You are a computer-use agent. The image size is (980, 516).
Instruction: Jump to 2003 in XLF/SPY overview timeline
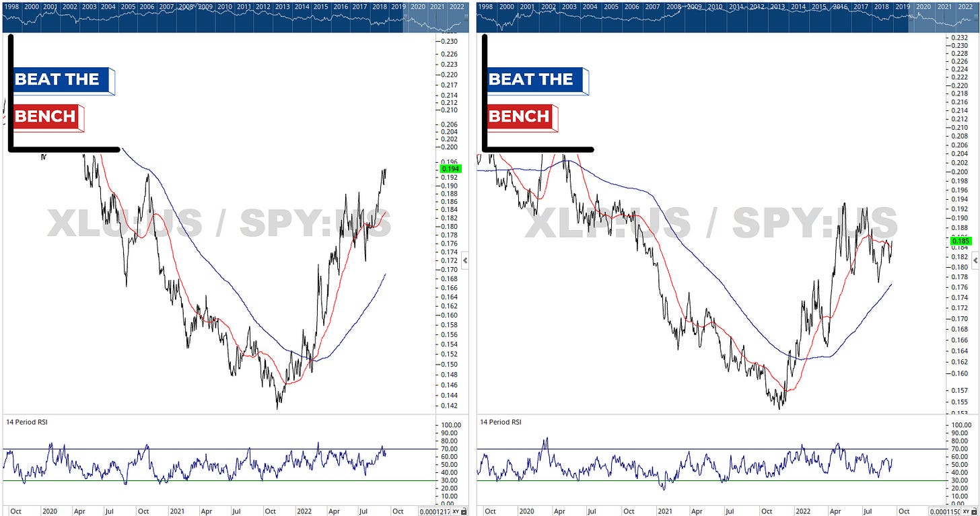pyautogui.click(x=569, y=6)
